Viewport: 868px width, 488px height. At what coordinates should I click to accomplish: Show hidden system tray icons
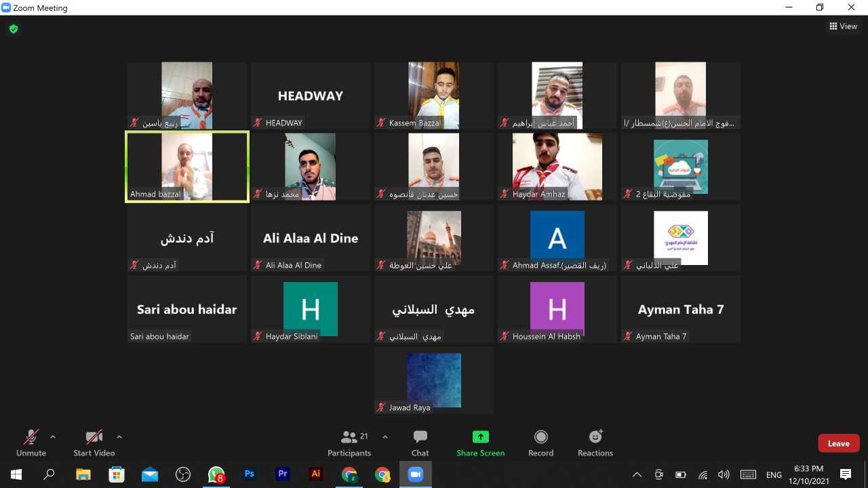636,474
